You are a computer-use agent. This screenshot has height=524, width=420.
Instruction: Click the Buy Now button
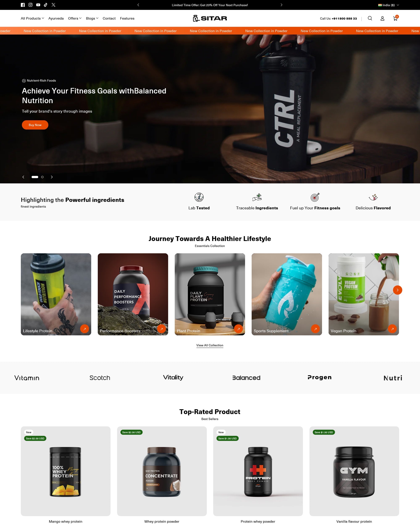click(x=35, y=125)
